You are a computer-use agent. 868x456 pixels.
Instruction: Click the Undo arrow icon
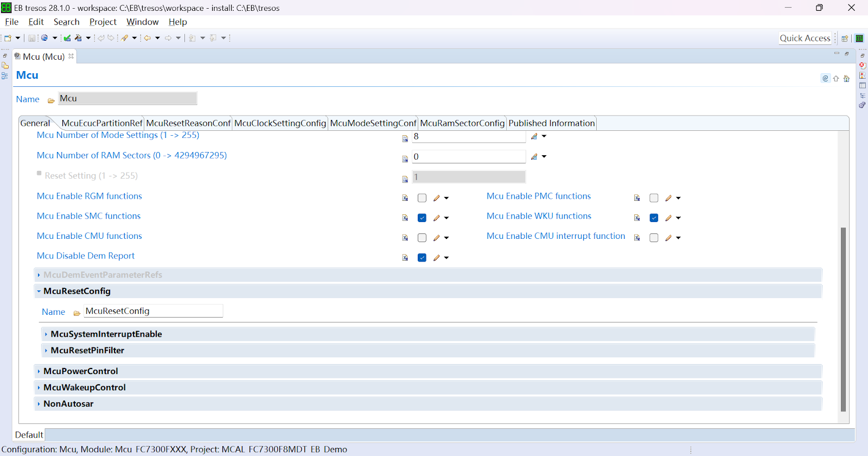[101, 38]
